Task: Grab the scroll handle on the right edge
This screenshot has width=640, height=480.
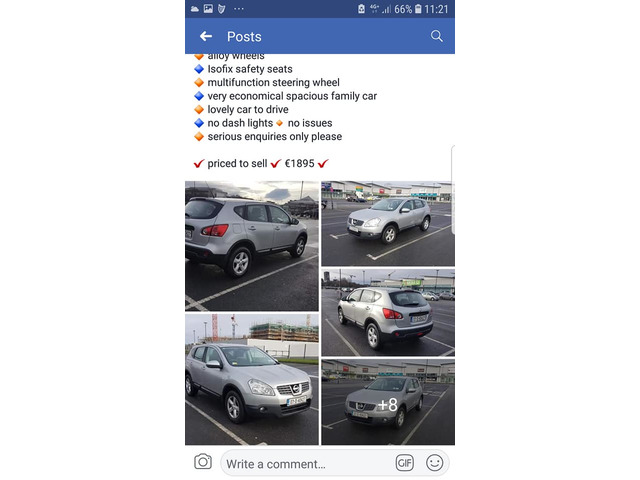Action: pos(453,190)
